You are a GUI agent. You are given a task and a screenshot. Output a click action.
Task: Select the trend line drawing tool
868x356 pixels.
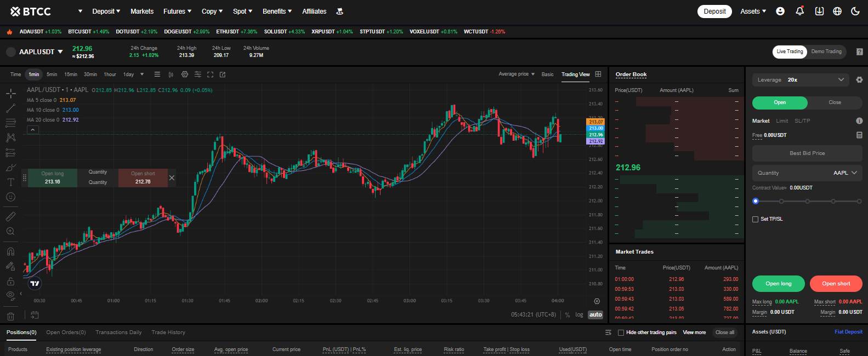click(10, 108)
